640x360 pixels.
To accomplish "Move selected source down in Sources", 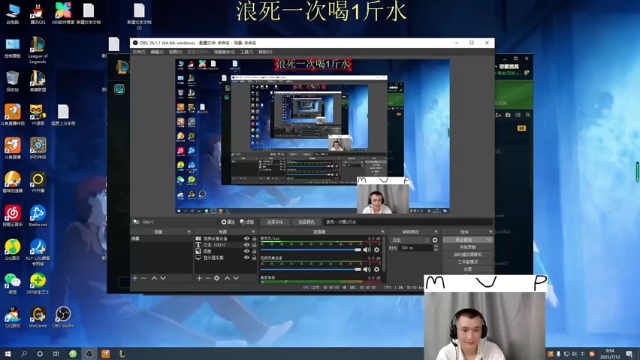I will click(236, 278).
